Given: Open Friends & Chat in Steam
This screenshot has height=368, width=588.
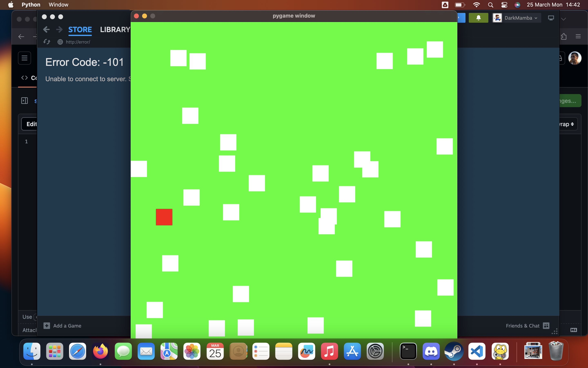Looking at the screenshot, I should (527, 326).
